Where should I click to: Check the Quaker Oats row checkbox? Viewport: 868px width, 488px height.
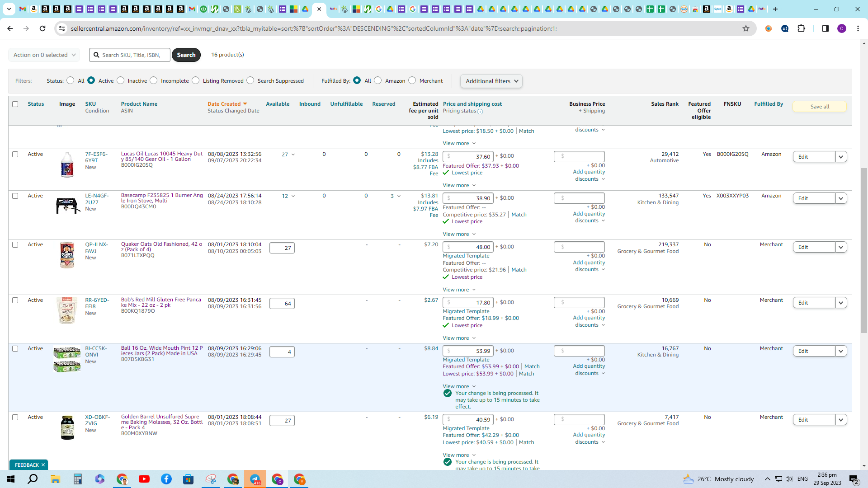[15, 244]
